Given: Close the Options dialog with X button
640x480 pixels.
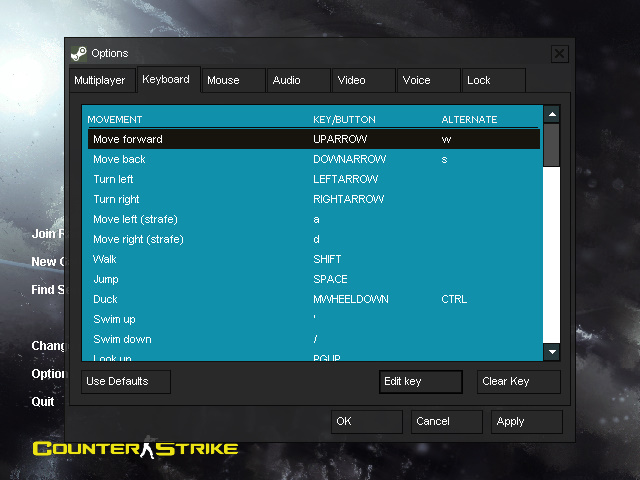Looking at the screenshot, I should coord(559,53).
